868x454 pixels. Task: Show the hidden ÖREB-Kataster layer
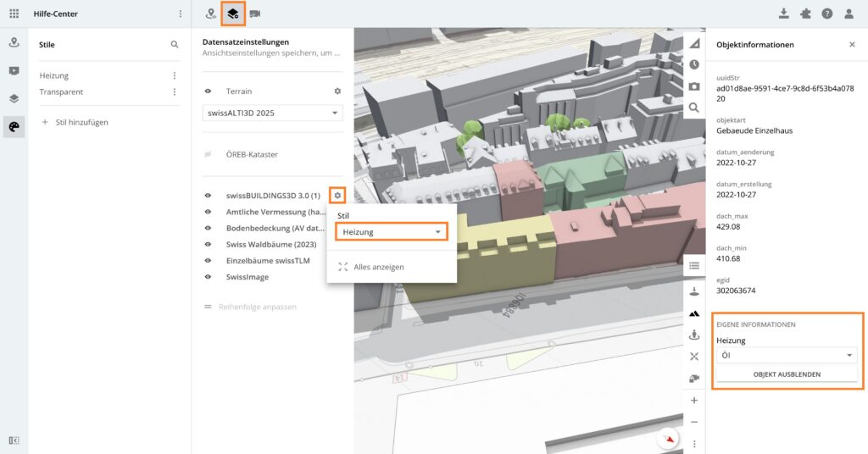point(208,155)
